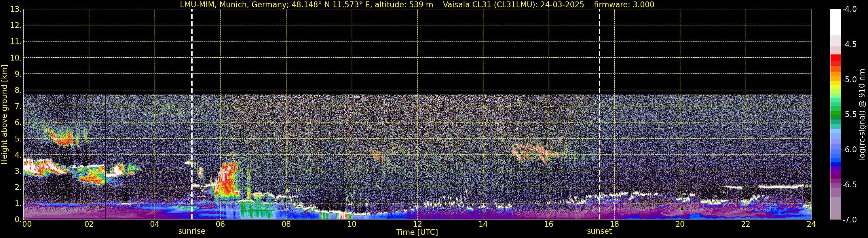
Task: Click the 24 tick at the time axis end
Action: click(811, 224)
